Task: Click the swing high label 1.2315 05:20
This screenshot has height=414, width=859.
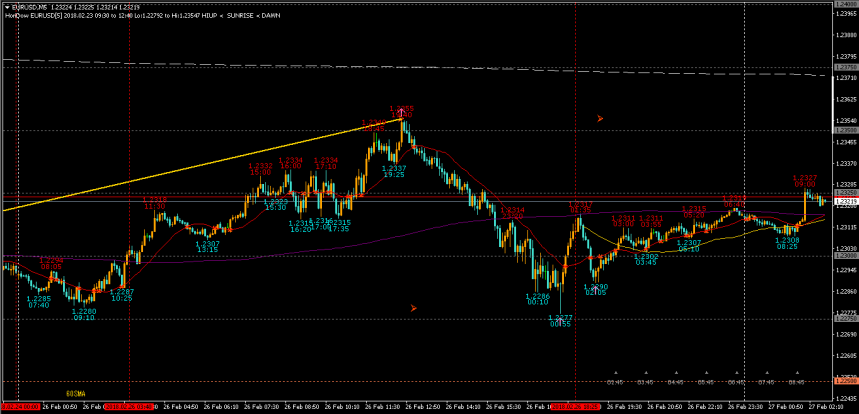Action: coord(694,212)
